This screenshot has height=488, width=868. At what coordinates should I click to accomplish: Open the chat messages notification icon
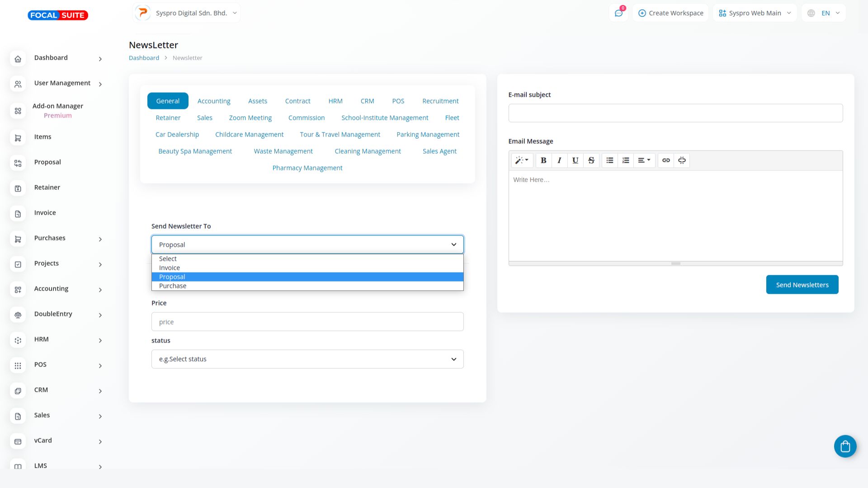(x=618, y=13)
